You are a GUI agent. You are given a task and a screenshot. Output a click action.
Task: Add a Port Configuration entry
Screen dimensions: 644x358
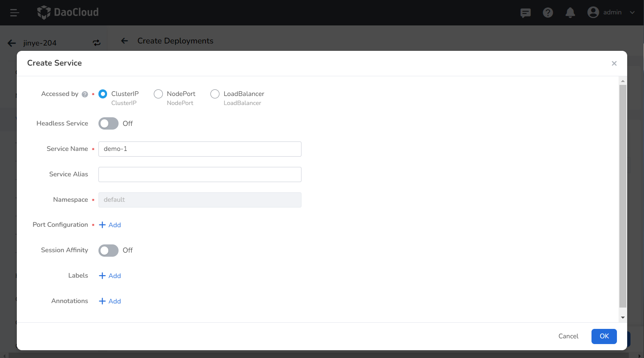(x=110, y=225)
